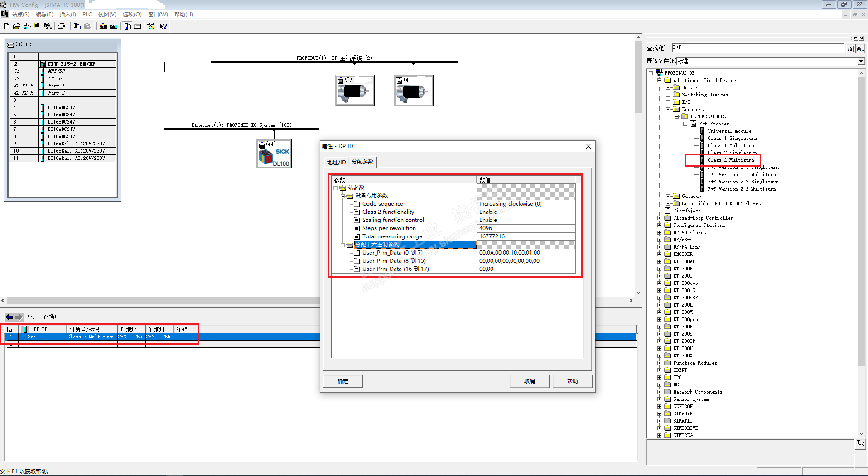Click the Upload from Module icon
The width and height of the screenshot is (868, 476).
(x=114, y=26)
